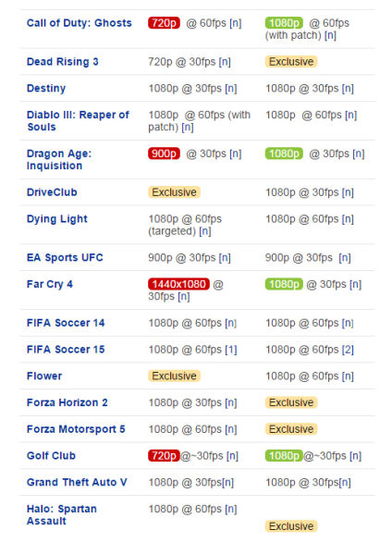Viewport: 392px width, 555px height.
Task: Select the Forza Horizon 2 link
Action: 67,402
